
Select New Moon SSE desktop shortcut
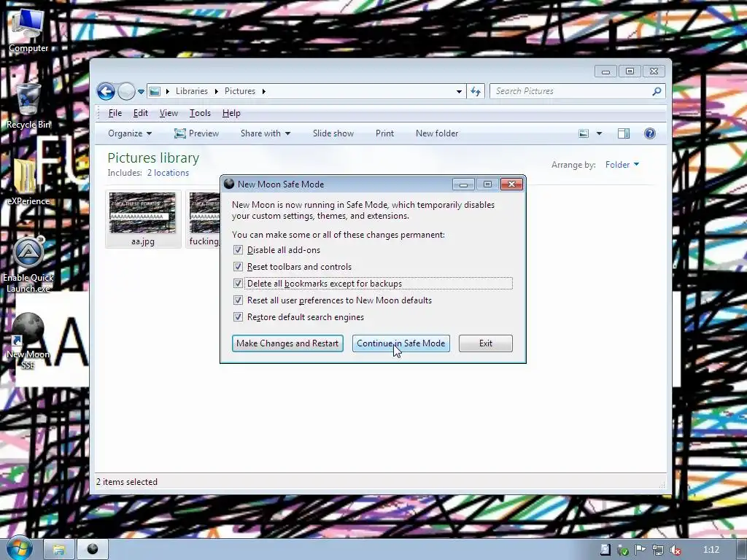click(28, 341)
